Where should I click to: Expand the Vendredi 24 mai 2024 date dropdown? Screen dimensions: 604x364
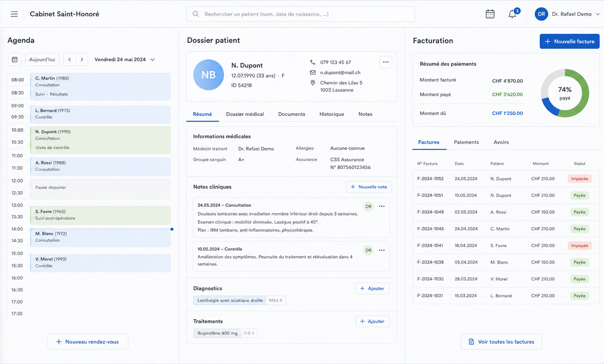coord(125,60)
